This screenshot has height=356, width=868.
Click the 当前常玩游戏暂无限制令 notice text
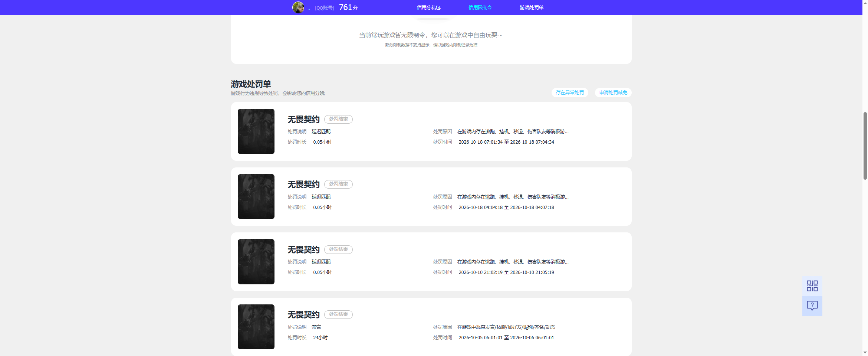[x=431, y=35]
